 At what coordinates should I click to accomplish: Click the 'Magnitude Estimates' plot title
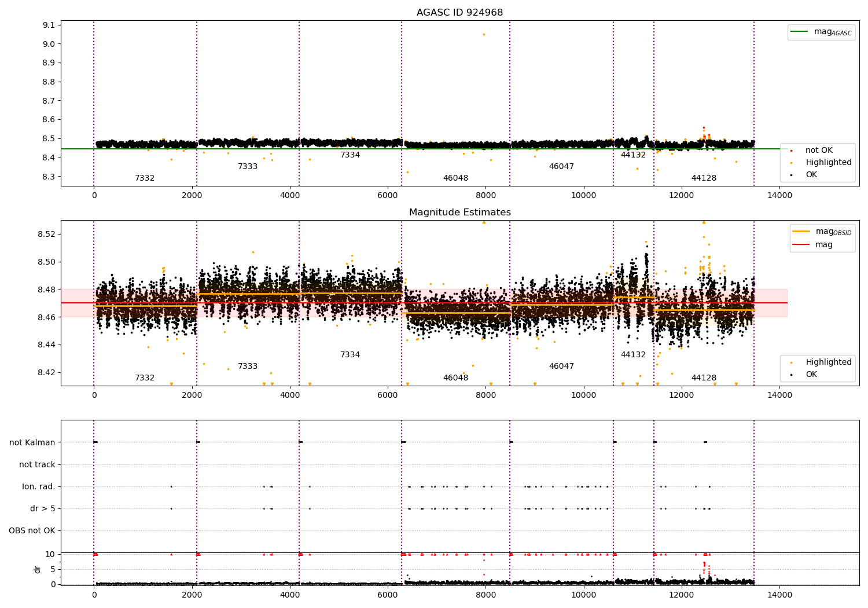pos(459,213)
